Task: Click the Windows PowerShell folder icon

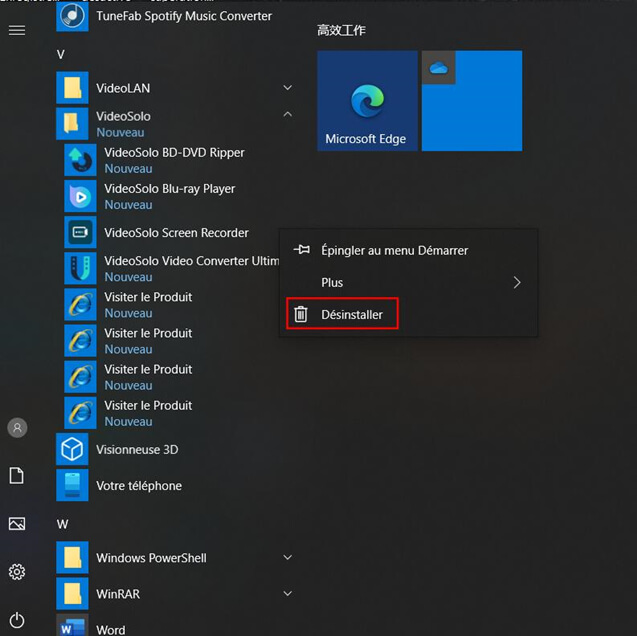Action: (x=72, y=557)
